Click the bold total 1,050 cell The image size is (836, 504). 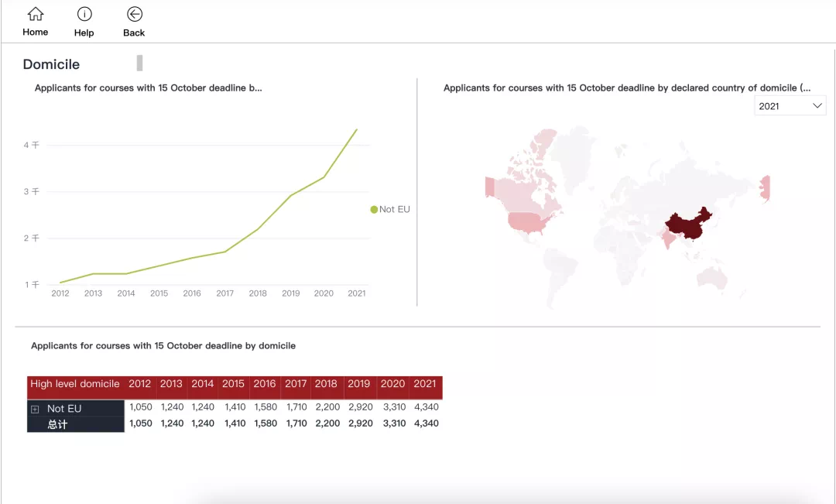tap(141, 423)
